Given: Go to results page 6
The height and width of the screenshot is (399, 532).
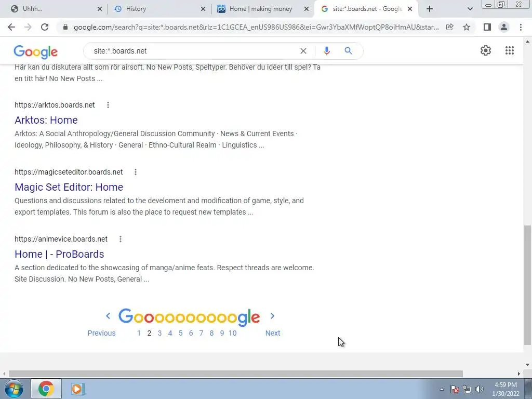Looking at the screenshot, I should pos(191,333).
